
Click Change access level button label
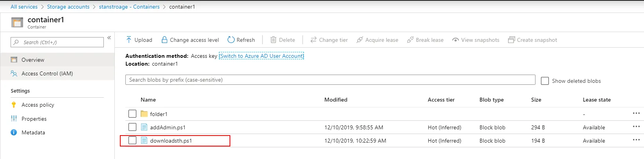[x=194, y=40]
